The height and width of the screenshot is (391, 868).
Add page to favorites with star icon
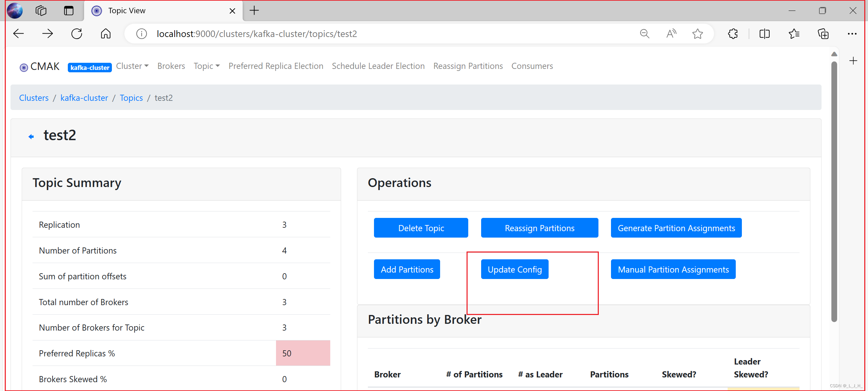pyautogui.click(x=697, y=34)
